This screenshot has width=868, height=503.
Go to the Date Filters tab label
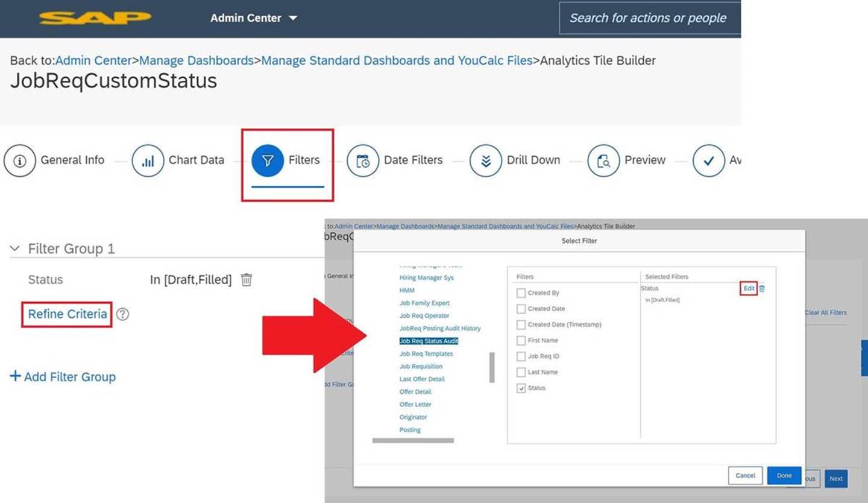tap(414, 160)
